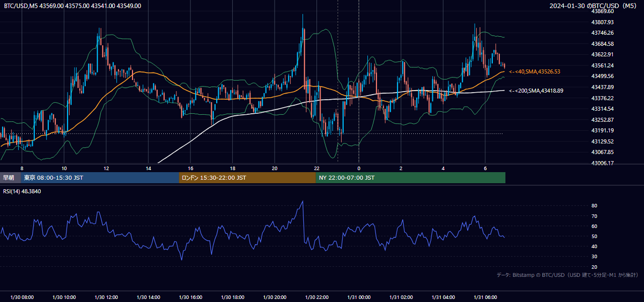Select the NY 22:00-07:00 JST session bar
The image size is (644, 302).
[x=411, y=178]
